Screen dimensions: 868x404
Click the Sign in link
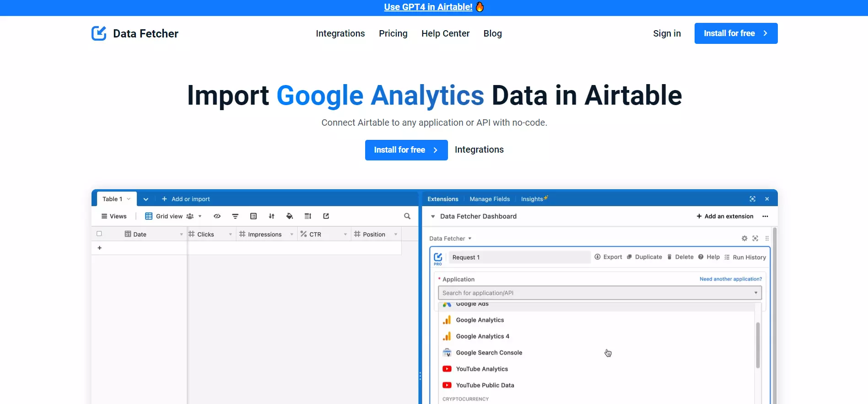point(667,33)
